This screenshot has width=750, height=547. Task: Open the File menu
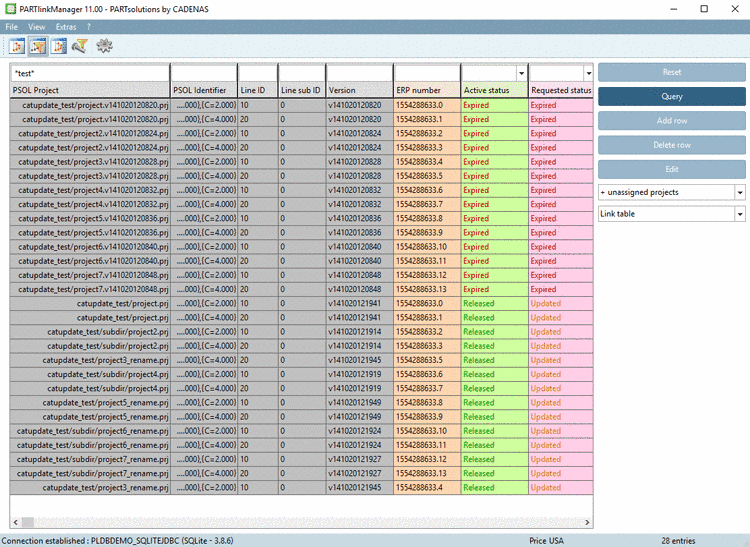pyautogui.click(x=12, y=26)
